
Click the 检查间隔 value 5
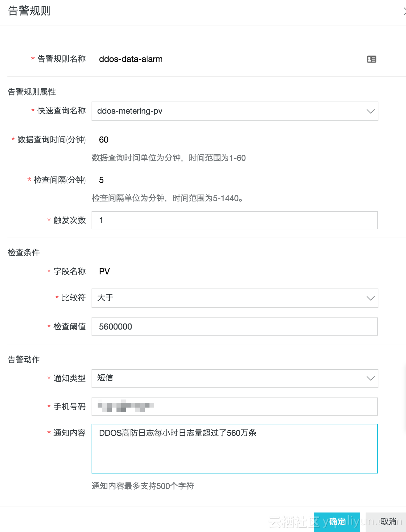click(x=101, y=180)
